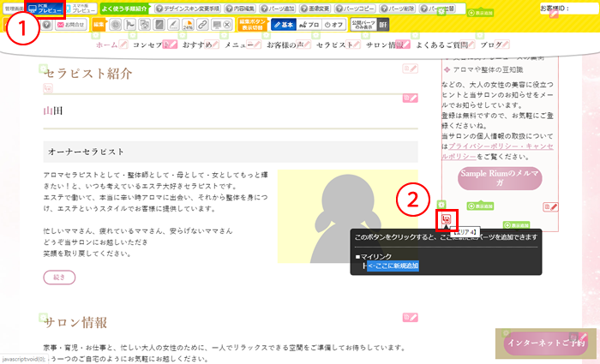Click lower 表示追加 button at sidebar bottom

tap(517, 225)
